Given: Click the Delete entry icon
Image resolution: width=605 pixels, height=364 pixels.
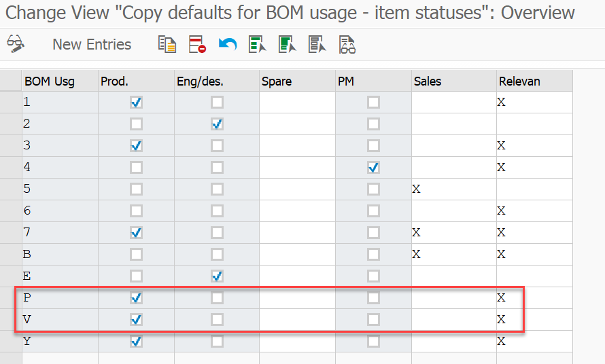Looking at the screenshot, I should [x=197, y=44].
